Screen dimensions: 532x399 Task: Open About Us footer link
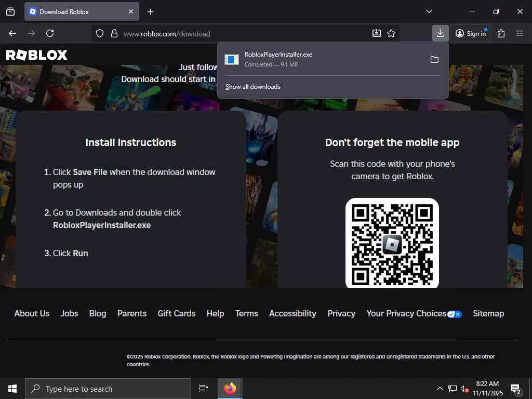32,313
